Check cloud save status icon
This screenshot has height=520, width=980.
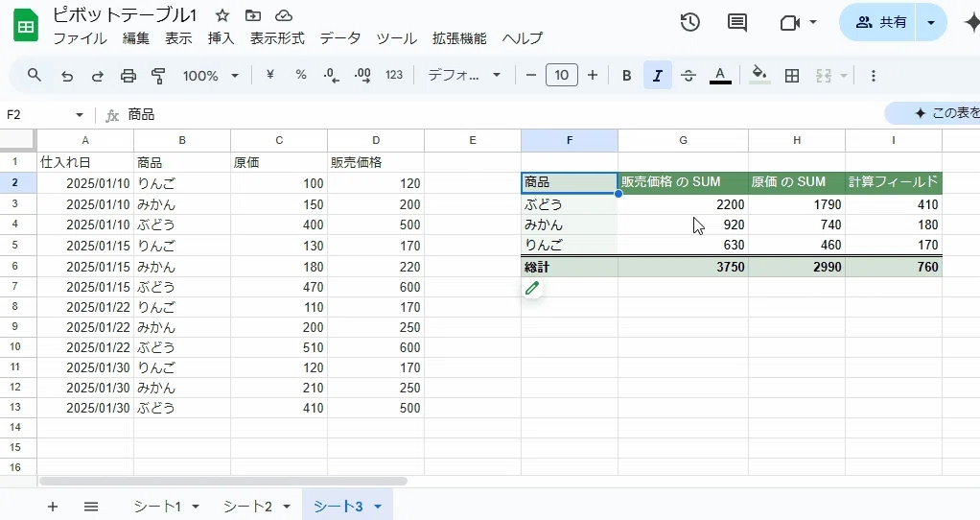(x=284, y=15)
